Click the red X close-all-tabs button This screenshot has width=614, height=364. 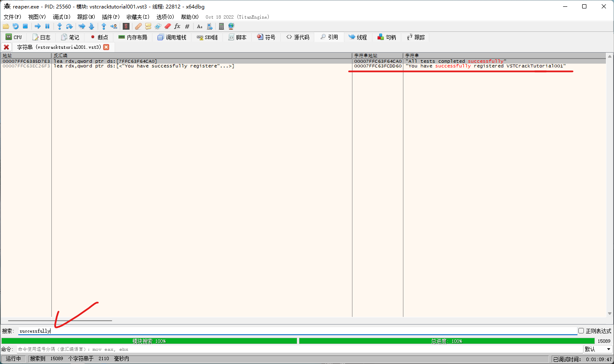coord(6,47)
